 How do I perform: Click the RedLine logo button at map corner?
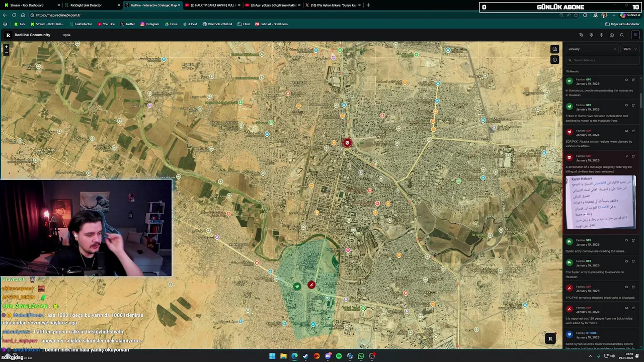coord(550,339)
